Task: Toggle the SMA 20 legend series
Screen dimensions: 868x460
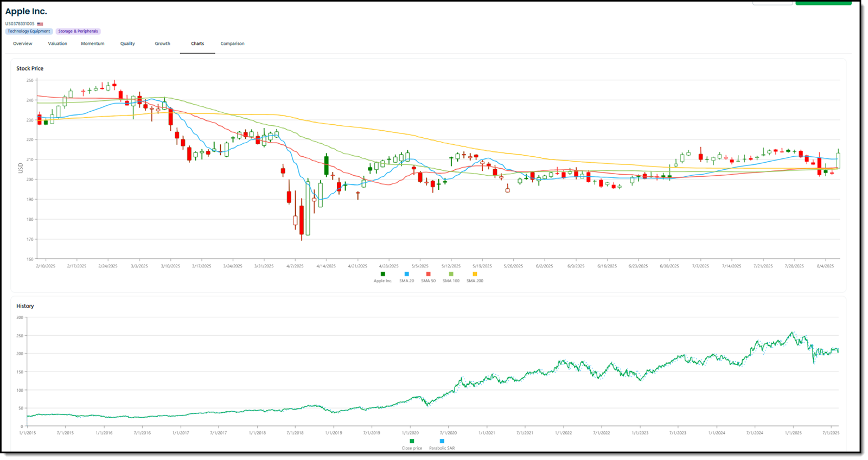Action: 406,277
